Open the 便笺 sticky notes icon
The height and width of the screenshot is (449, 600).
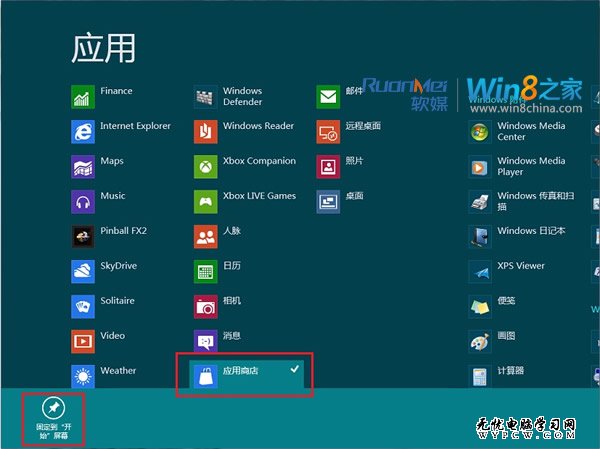point(480,307)
